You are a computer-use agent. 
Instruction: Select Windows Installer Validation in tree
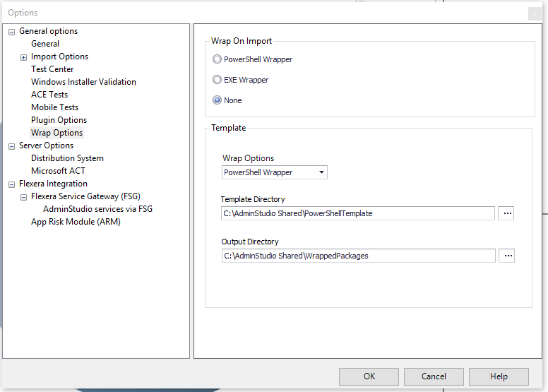[x=83, y=82]
